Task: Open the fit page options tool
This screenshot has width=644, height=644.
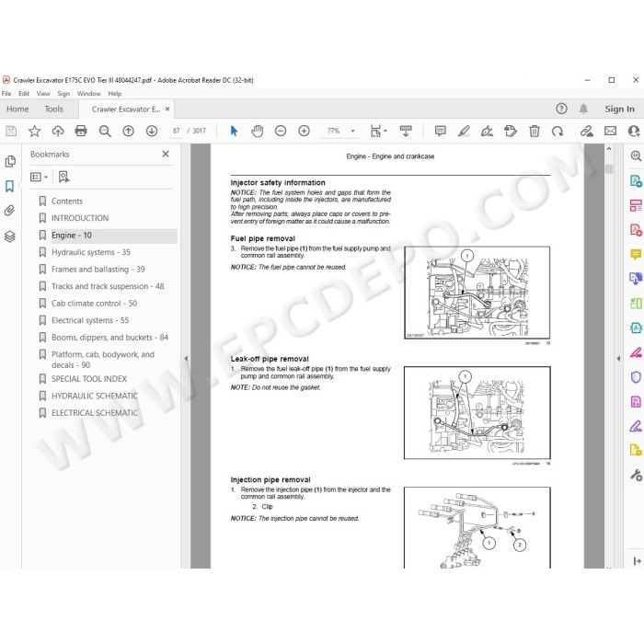Action: click(378, 131)
